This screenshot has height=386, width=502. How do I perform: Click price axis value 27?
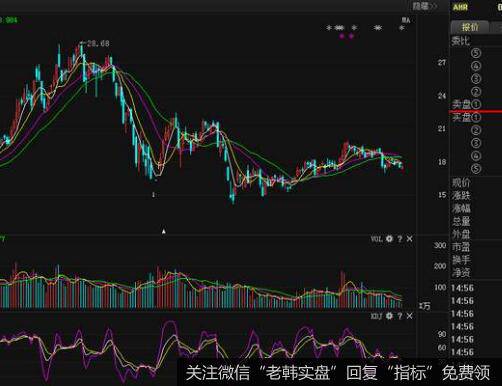coord(442,63)
